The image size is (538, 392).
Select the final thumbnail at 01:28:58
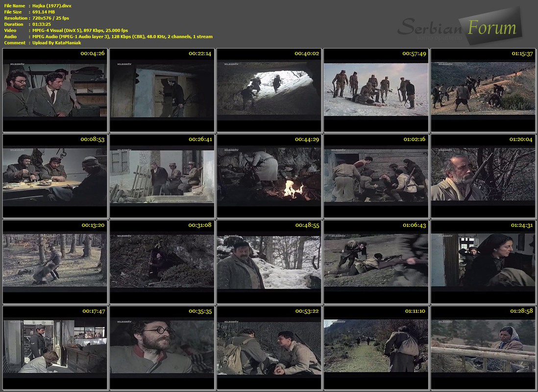point(483,348)
